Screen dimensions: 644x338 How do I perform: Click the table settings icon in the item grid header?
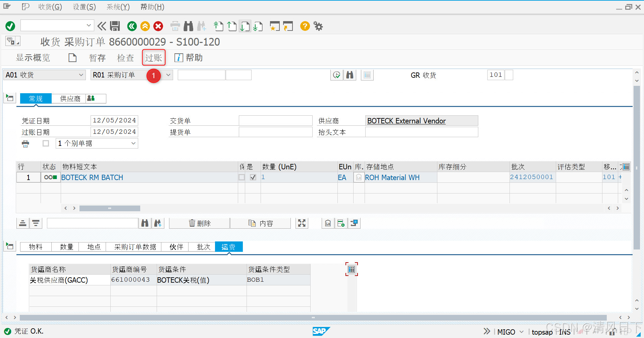coord(626,167)
